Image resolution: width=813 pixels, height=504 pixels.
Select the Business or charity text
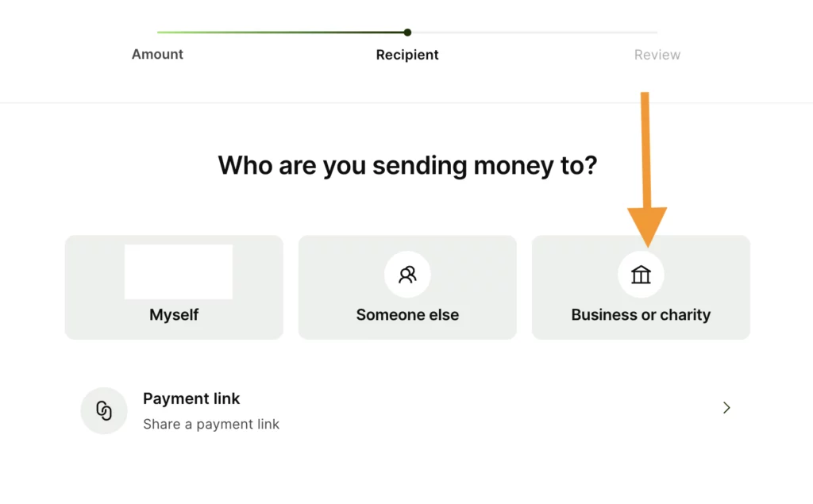pos(641,315)
